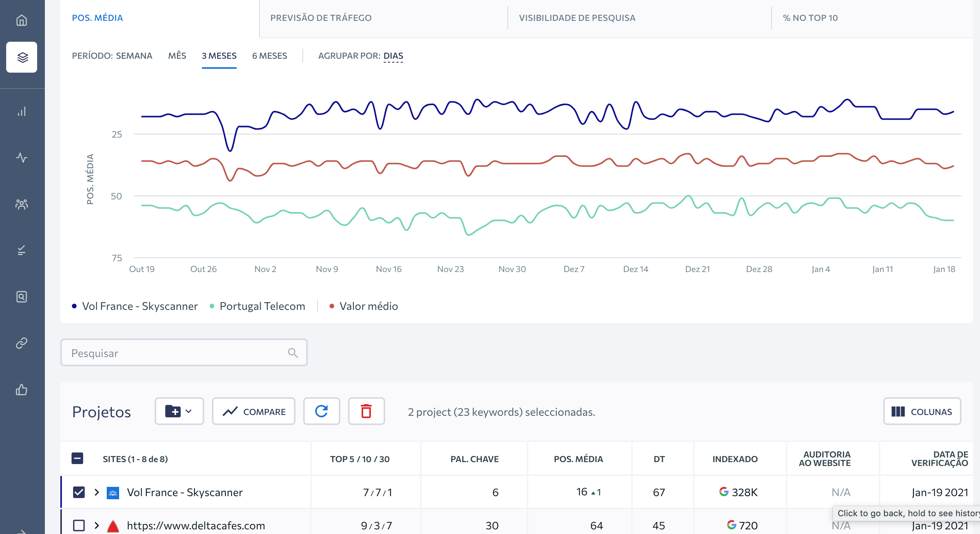
Task: Switch to % NO TOP 10 tab
Action: click(x=810, y=18)
